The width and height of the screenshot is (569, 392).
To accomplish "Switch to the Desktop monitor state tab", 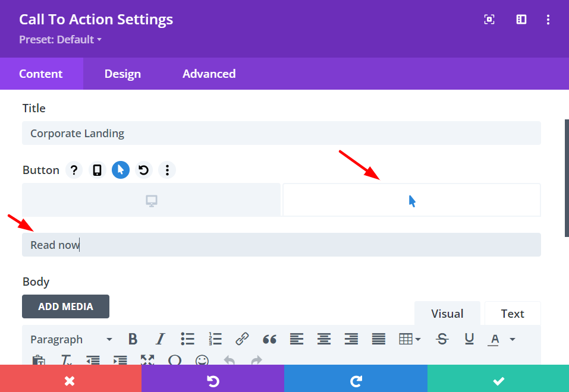I will point(152,200).
